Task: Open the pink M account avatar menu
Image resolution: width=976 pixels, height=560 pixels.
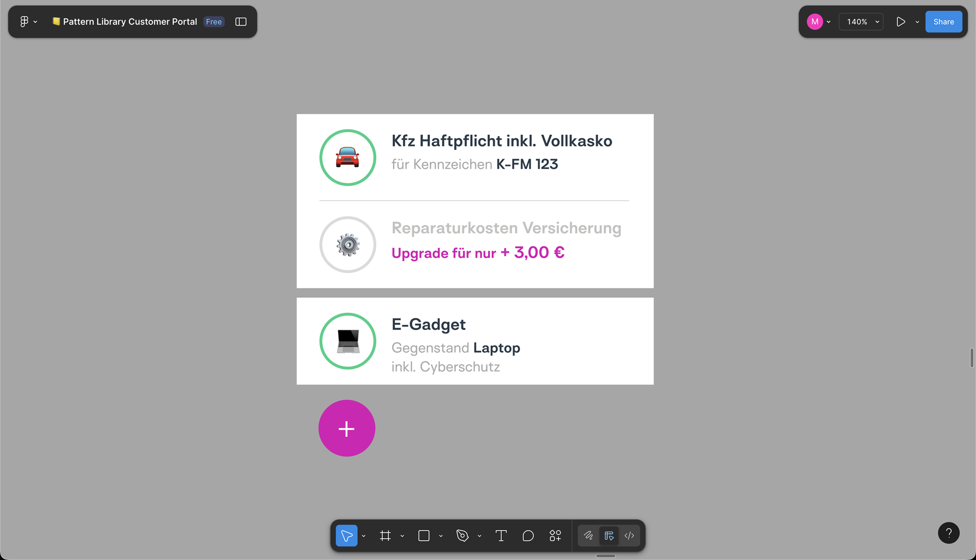Action: click(x=815, y=22)
